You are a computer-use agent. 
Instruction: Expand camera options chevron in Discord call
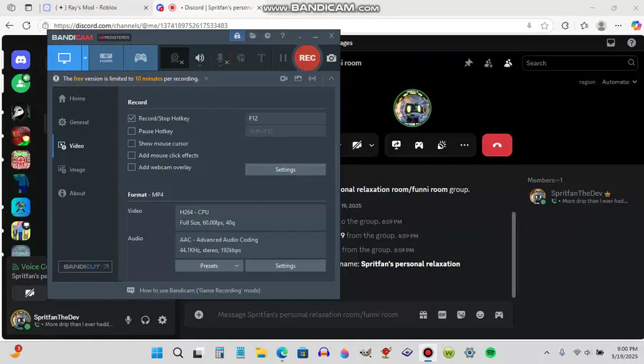click(371, 145)
